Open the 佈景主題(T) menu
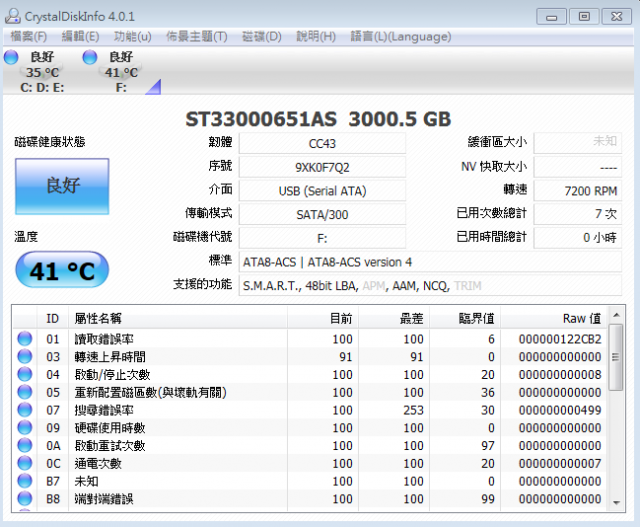This screenshot has width=640, height=527. click(x=197, y=37)
